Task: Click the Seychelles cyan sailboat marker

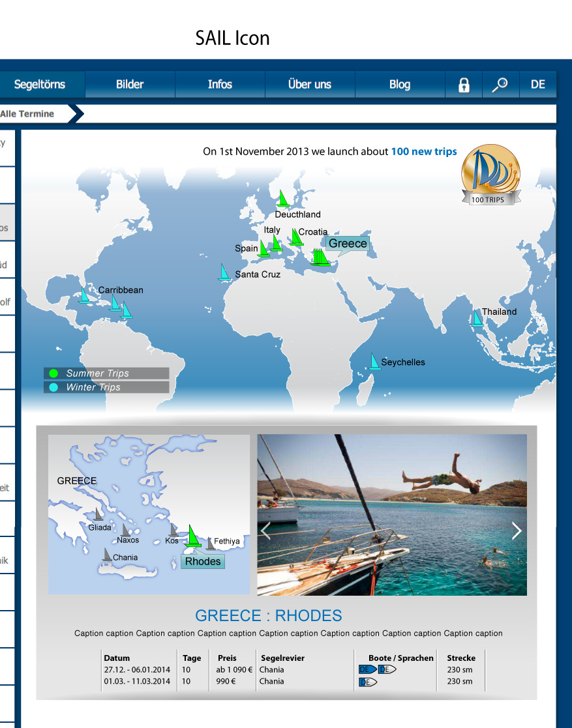Action: (374, 361)
